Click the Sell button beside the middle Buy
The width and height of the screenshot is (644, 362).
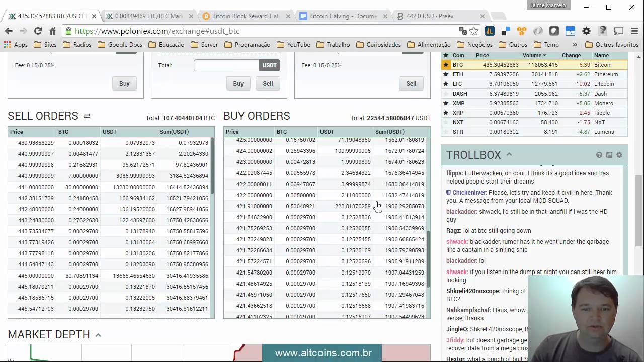(x=268, y=84)
